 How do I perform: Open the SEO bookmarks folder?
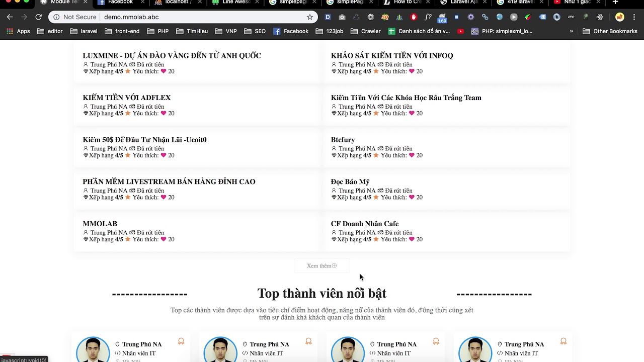coord(255,31)
